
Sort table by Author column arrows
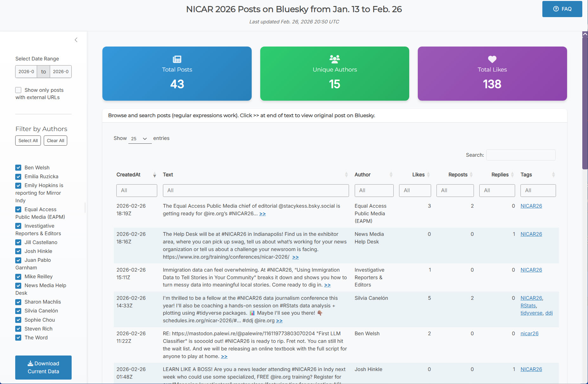click(x=391, y=175)
